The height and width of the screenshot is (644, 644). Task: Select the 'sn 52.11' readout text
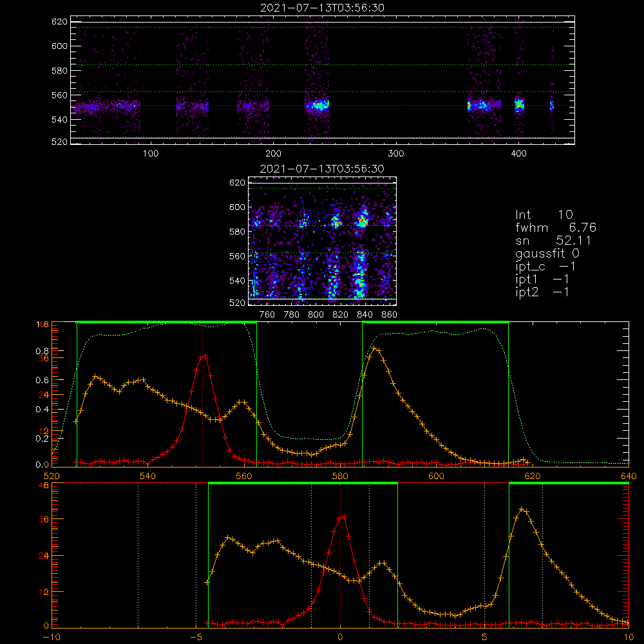[553, 240]
